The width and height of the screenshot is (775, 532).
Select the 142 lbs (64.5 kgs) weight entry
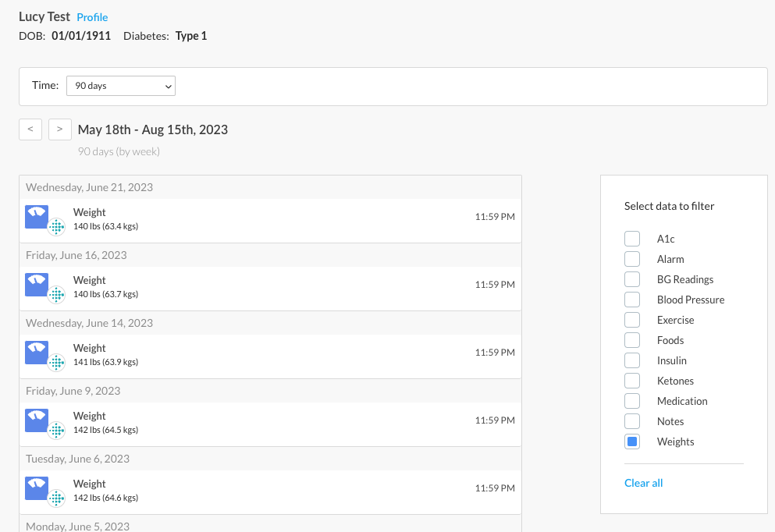click(270, 424)
